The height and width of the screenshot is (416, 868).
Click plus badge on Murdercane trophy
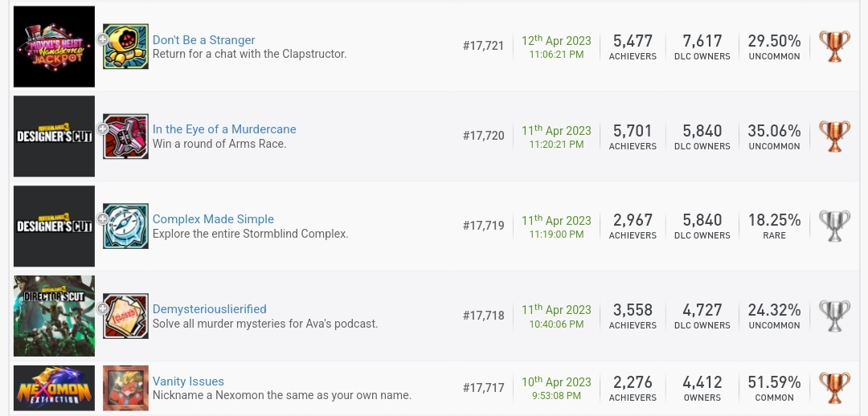(103, 129)
